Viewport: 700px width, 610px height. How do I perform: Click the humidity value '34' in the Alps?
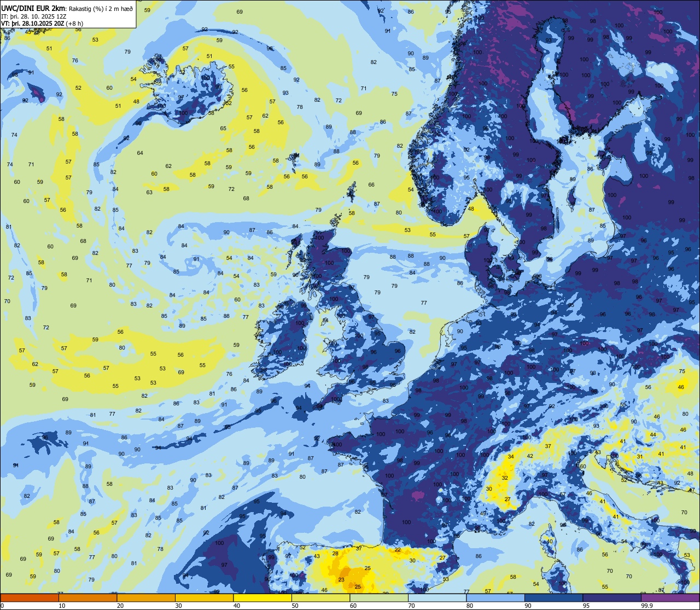[511, 456]
